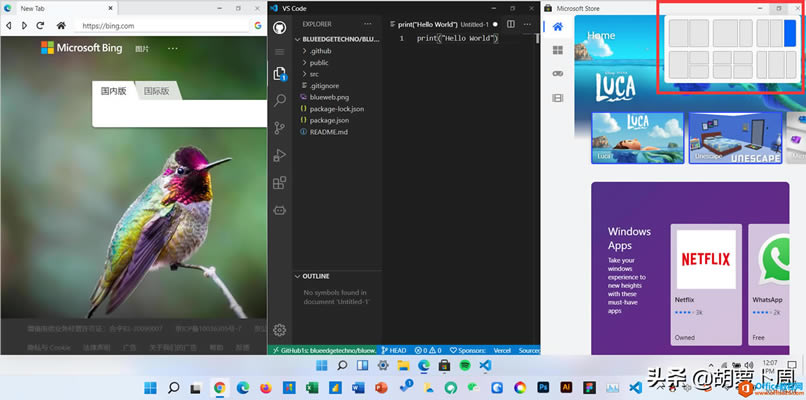Open Explorer panel more actions ellipsis

point(367,24)
